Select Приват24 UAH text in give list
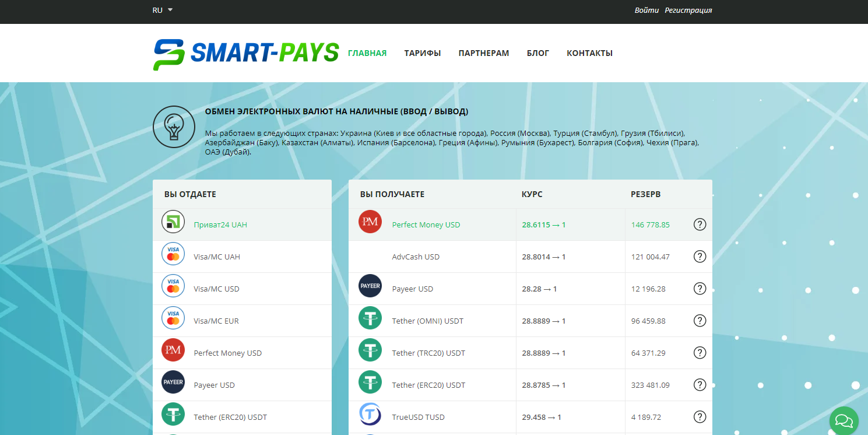The image size is (868, 435). tap(220, 225)
